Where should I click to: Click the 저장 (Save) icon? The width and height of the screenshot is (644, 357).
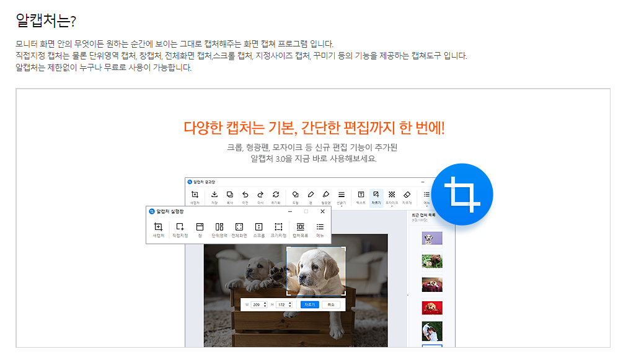pos(215,193)
